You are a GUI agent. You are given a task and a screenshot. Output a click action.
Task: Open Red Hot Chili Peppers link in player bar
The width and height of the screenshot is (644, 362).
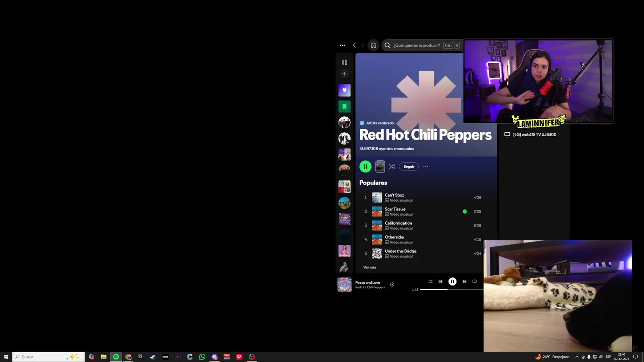pyautogui.click(x=370, y=287)
